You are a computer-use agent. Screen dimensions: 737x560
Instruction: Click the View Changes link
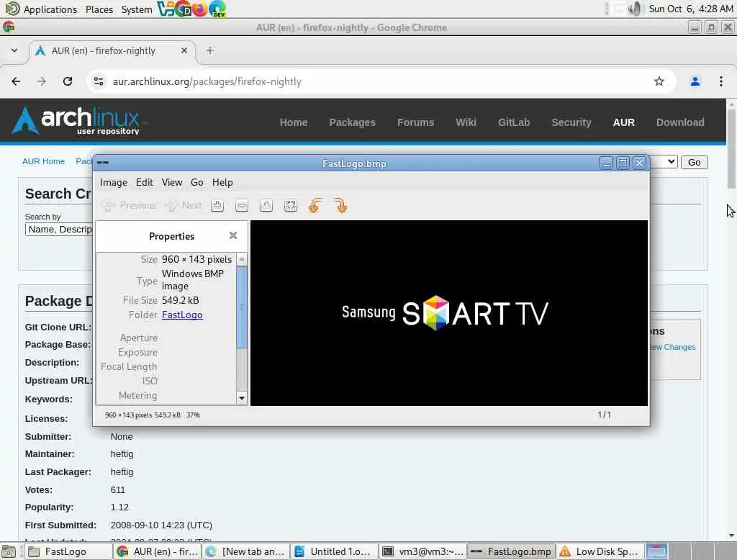(673, 347)
